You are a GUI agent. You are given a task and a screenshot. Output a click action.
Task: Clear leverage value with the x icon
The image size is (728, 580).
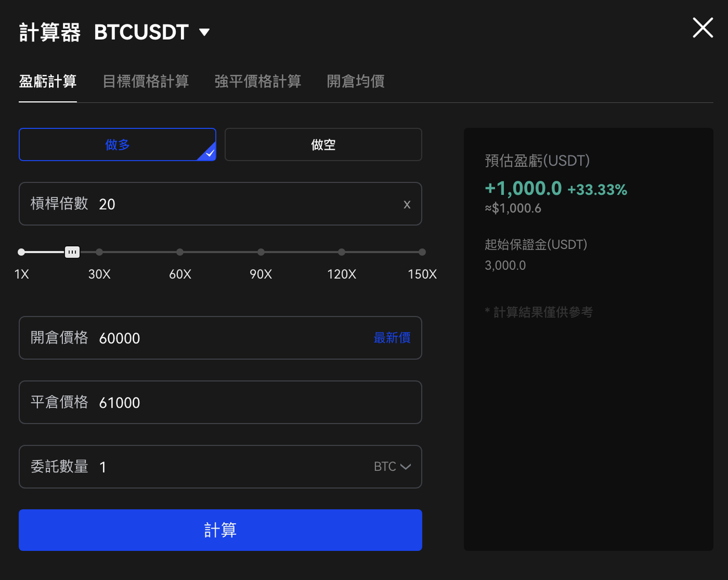tap(407, 205)
